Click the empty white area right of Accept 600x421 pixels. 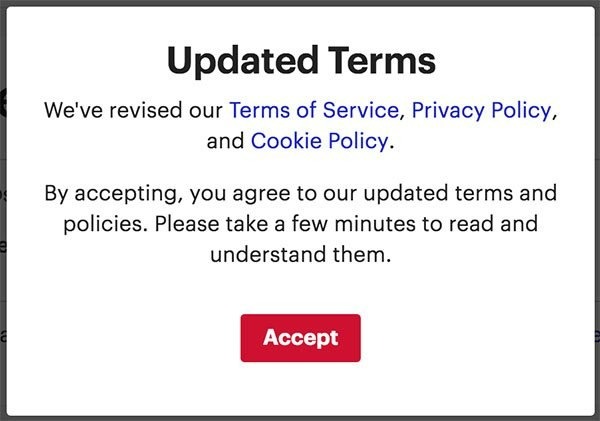(x=470, y=338)
